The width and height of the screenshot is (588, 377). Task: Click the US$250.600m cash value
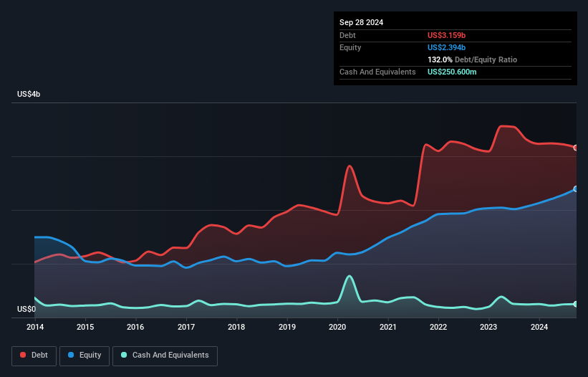click(x=452, y=72)
